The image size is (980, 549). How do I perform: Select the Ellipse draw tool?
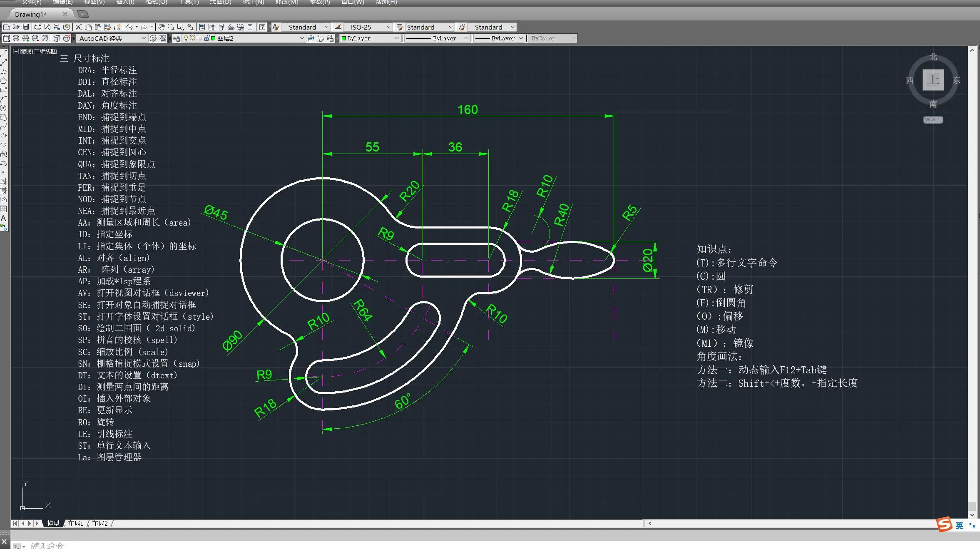coord(4,135)
